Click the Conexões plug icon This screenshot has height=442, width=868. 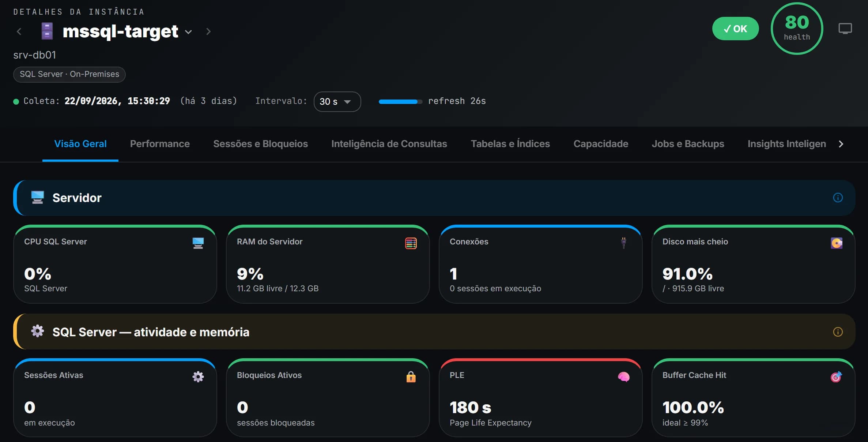point(624,243)
